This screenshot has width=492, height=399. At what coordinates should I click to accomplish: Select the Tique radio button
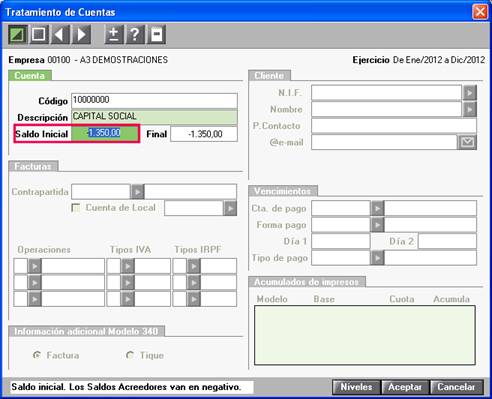pos(130,355)
